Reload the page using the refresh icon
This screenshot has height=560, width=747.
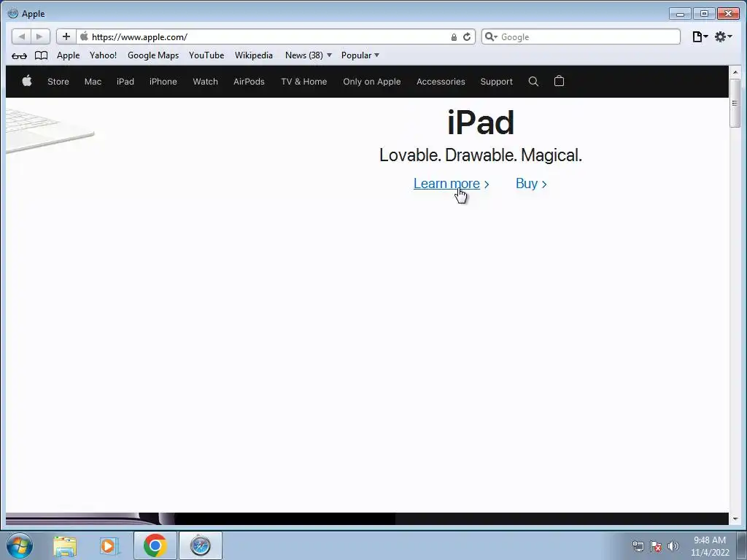click(467, 36)
